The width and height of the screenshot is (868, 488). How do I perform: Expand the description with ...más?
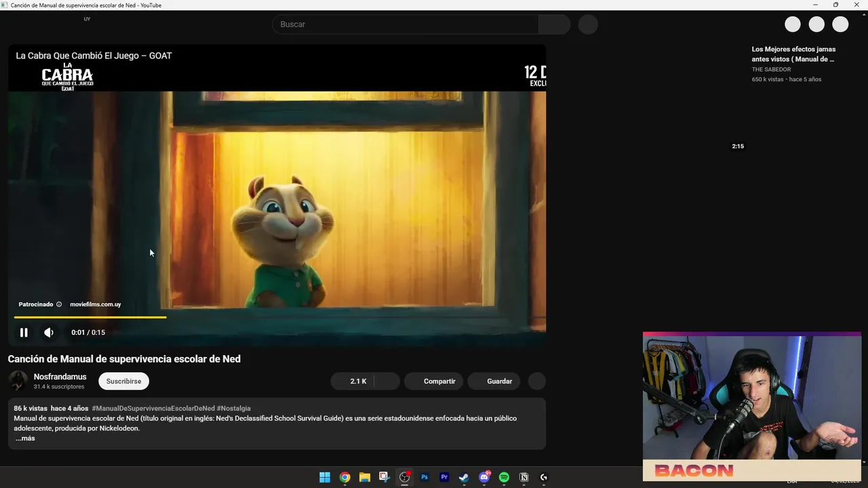25,438
